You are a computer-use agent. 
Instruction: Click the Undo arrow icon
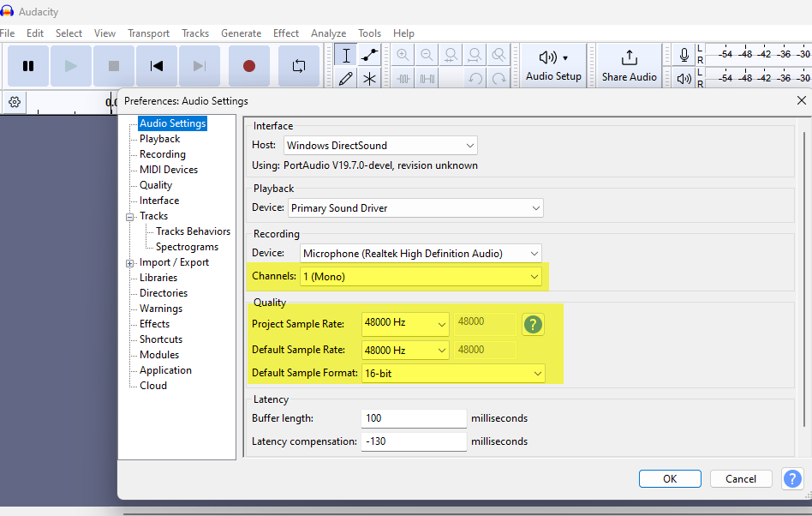475,79
